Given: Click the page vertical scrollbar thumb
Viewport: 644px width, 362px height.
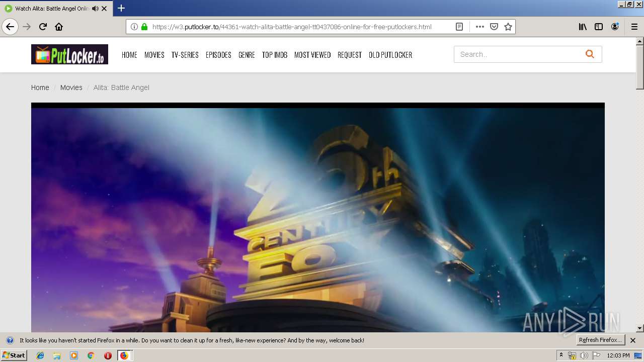Looking at the screenshot, I should 640,67.
